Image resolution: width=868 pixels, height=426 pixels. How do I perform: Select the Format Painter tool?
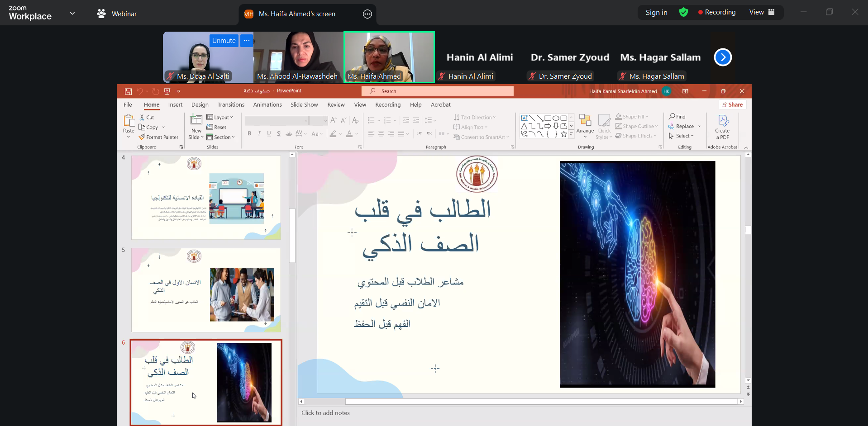(158, 137)
